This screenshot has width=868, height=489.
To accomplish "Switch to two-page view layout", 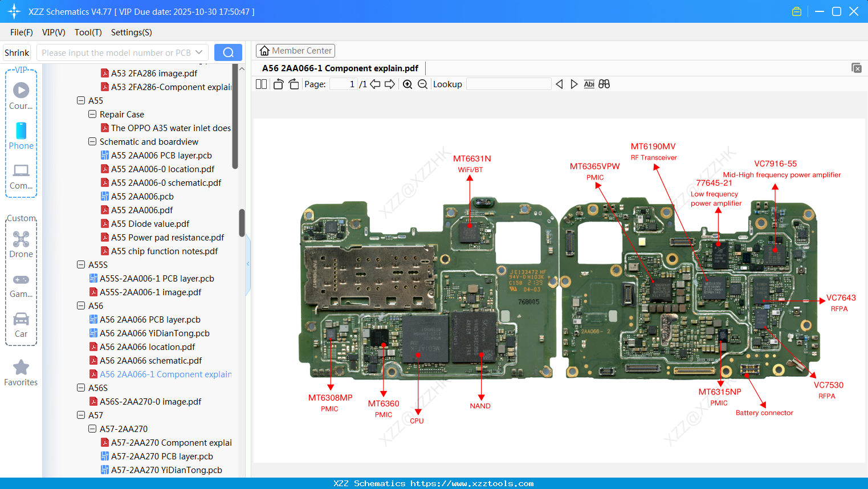I will coord(261,83).
